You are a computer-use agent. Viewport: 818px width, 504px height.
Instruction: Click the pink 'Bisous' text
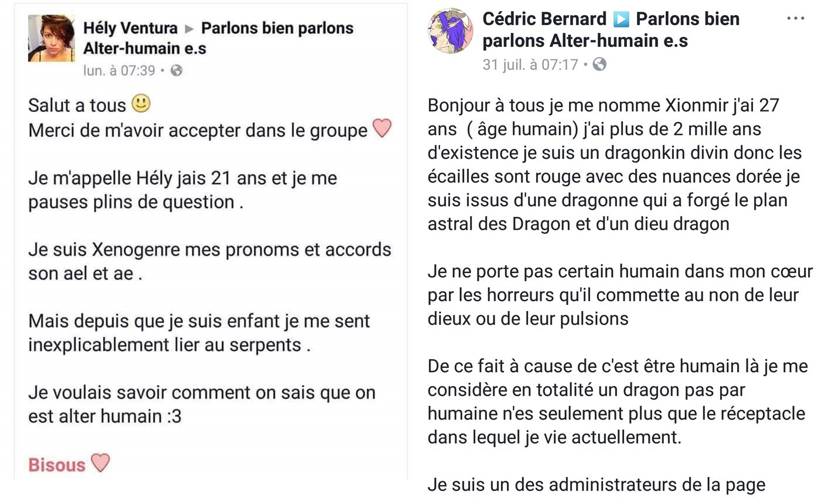(x=57, y=465)
